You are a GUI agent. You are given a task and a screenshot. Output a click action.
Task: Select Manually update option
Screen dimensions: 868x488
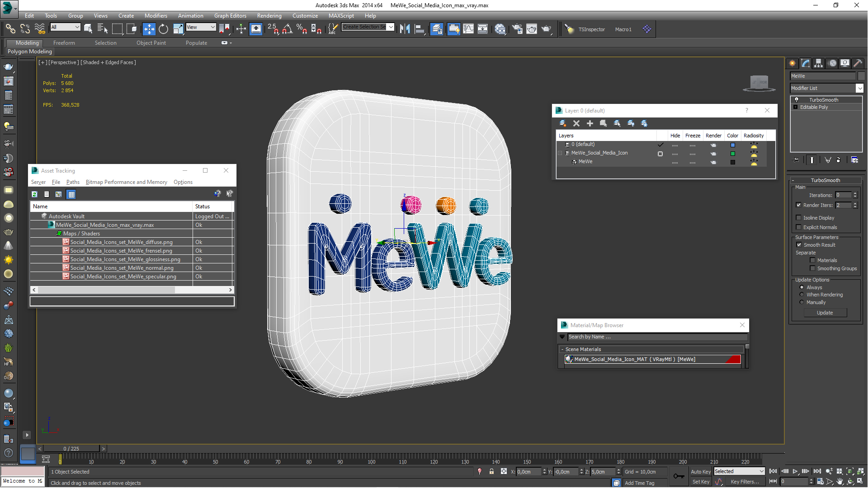802,302
